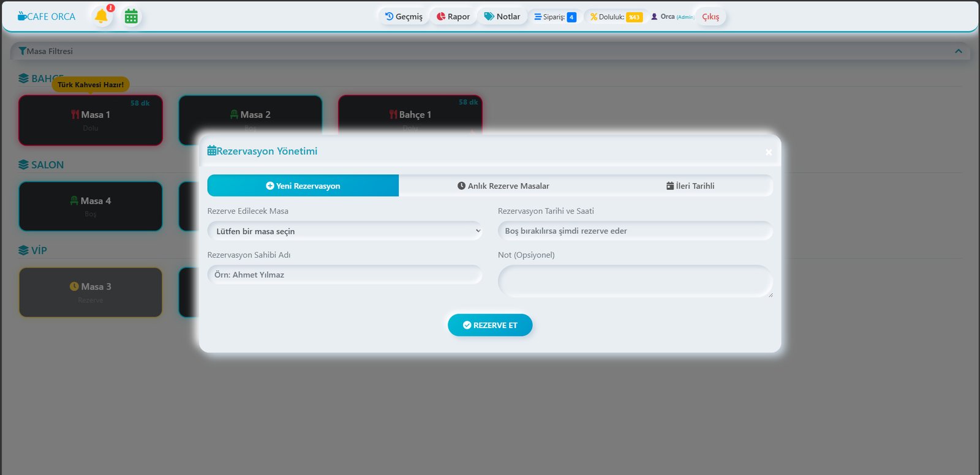The height and width of the screenshot is (475, 980).
Task: Open the Geçmiş history button
Action: pos(404,17)
